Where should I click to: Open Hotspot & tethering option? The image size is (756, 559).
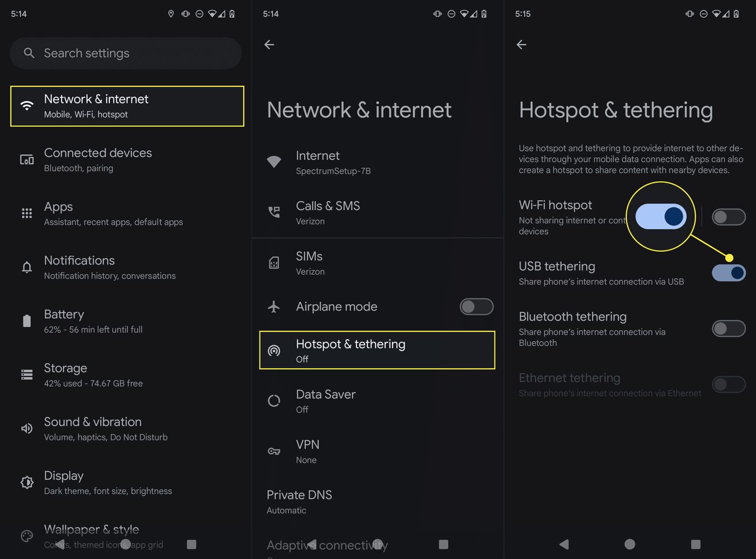pos(377,350)
